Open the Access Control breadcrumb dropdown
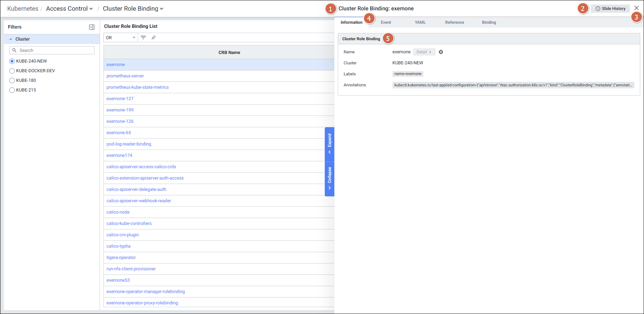This screenshot has width=644, height=314. [x=69, y=9]
